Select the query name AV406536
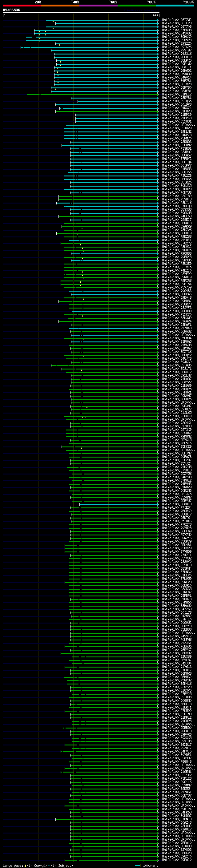 coord(11,10)
